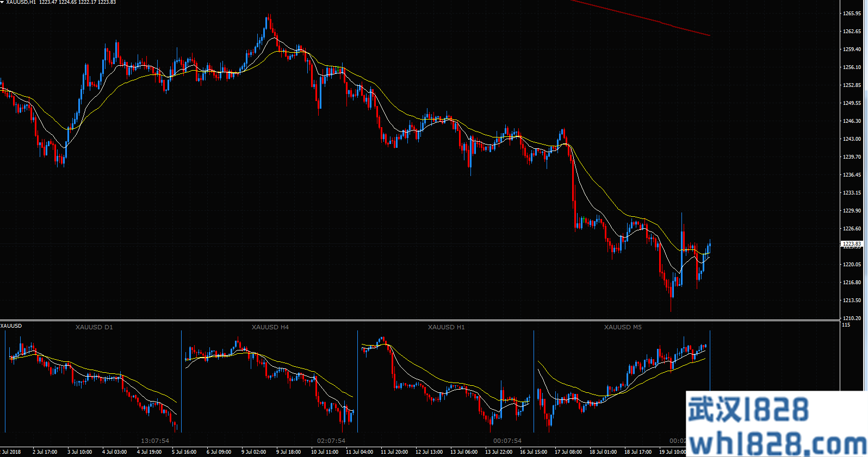Click the 1265.95 price scale label

(852, 14)
